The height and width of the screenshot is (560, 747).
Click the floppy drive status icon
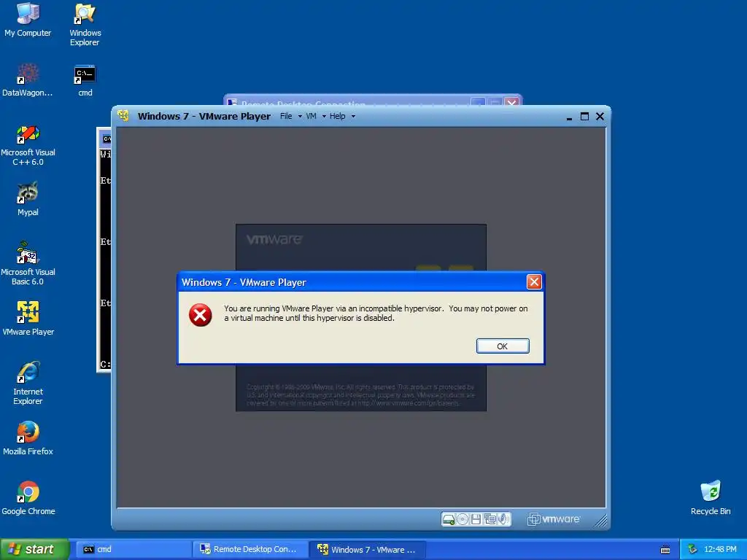pos(476,519)
